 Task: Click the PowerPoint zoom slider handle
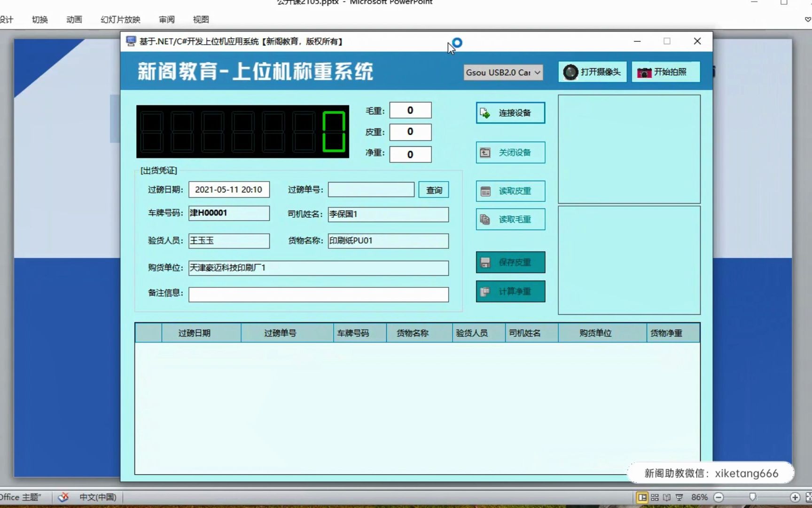point(753,497)
